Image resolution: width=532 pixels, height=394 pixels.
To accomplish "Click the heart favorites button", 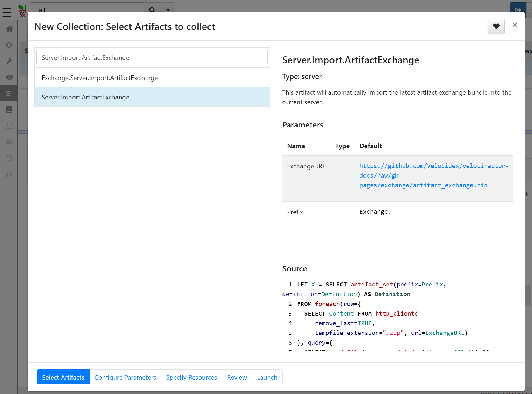I will (496, 26).
